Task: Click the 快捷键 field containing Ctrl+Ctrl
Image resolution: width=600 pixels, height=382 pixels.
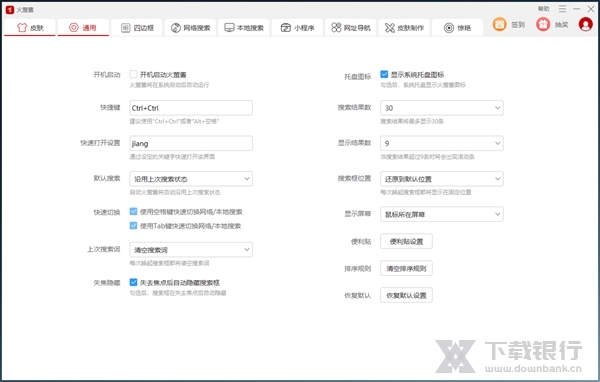Action: [191, 108]
